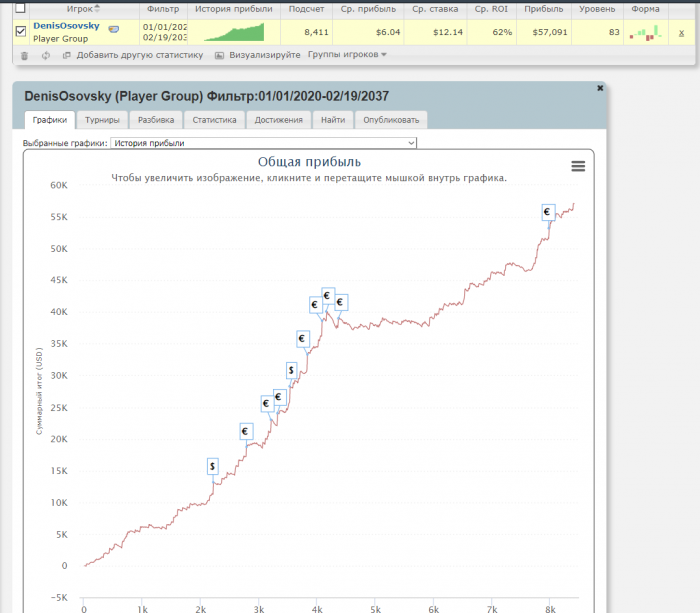This screenshot has width=700, height=613.
Task: Open the Статистика tab
Action: point(215,120)
